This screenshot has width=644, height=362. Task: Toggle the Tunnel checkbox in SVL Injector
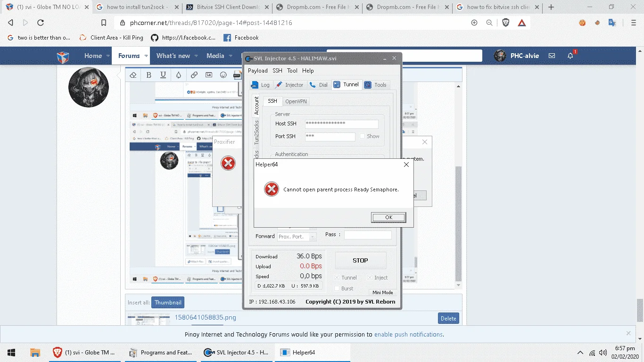point(337,278)
